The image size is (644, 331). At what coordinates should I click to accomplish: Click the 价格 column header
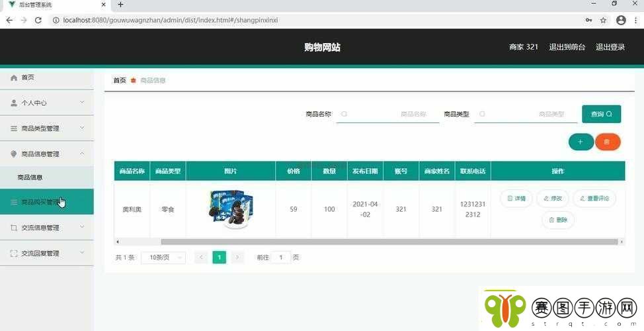294,171
